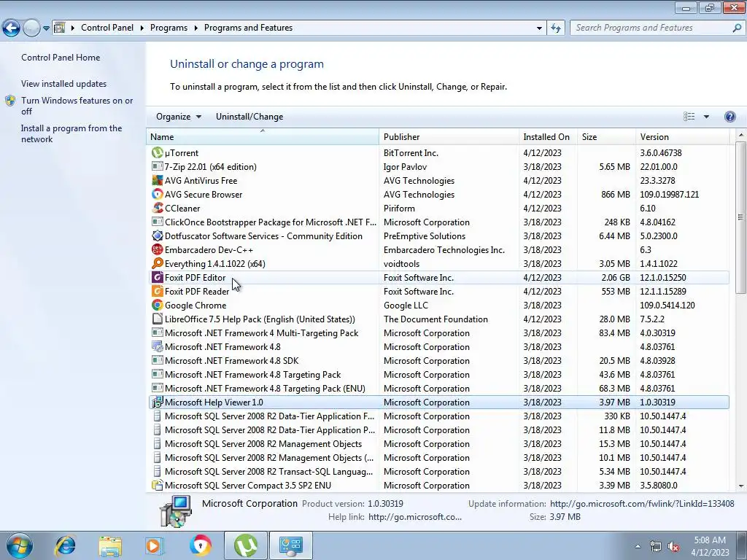Click the 2.06 GB size cell
The image size is (747, 560).
pyautogui.click(x=616, y=278)
